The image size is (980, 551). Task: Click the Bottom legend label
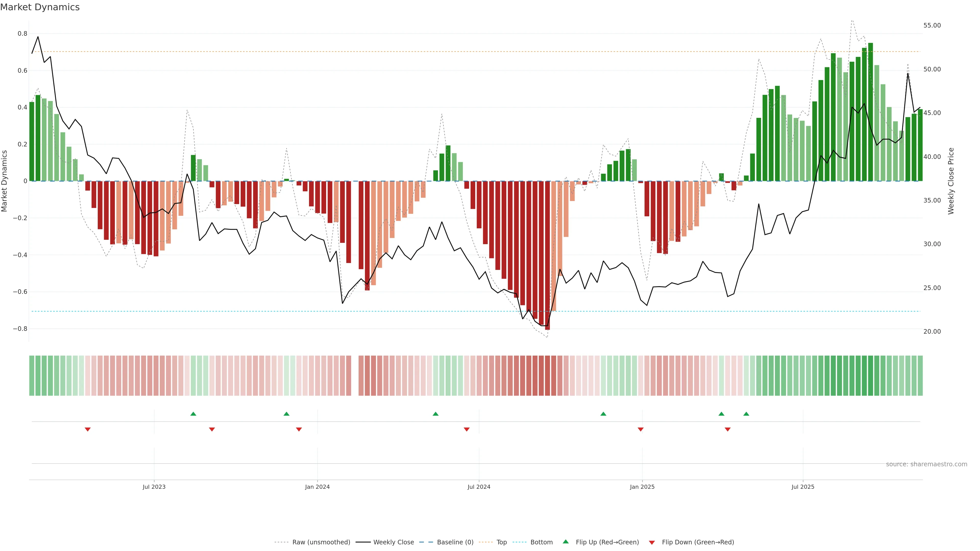coord(541,542)
